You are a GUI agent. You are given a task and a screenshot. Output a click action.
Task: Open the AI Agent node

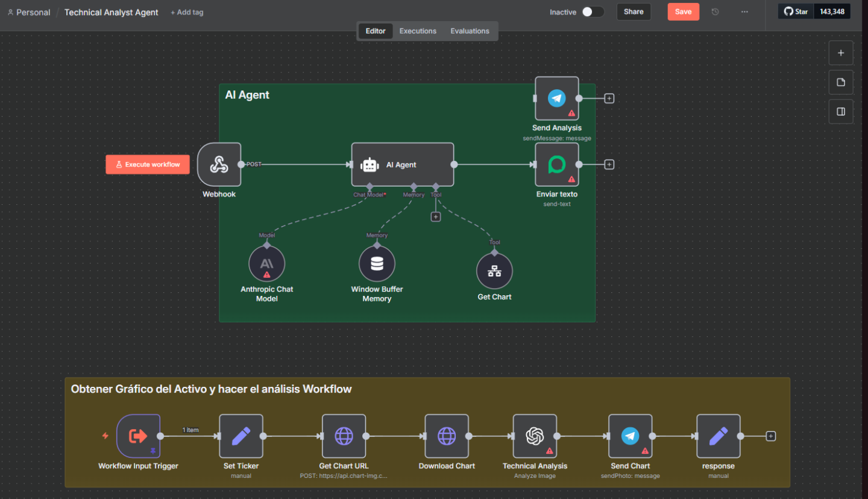coord(402,165)
